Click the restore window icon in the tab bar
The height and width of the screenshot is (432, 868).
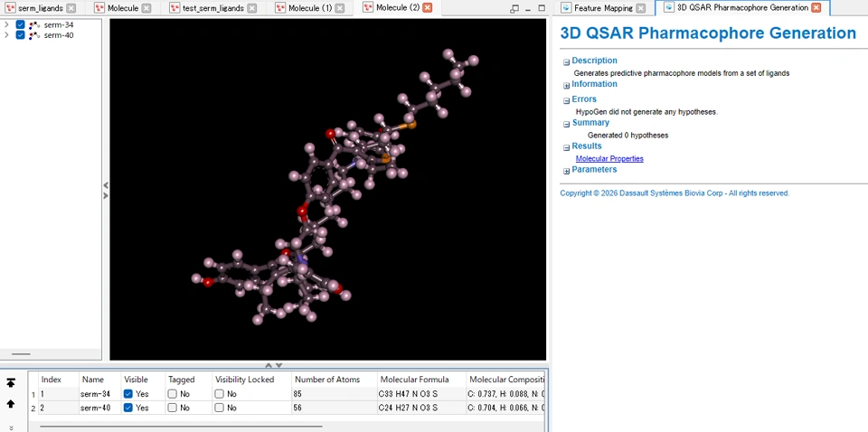click(x=514, y=8)
